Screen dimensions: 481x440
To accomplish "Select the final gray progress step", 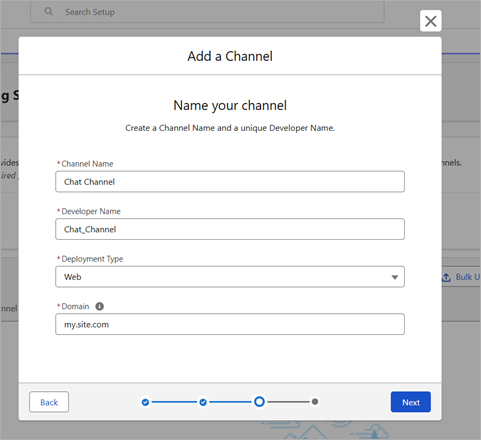I will 315,402.
